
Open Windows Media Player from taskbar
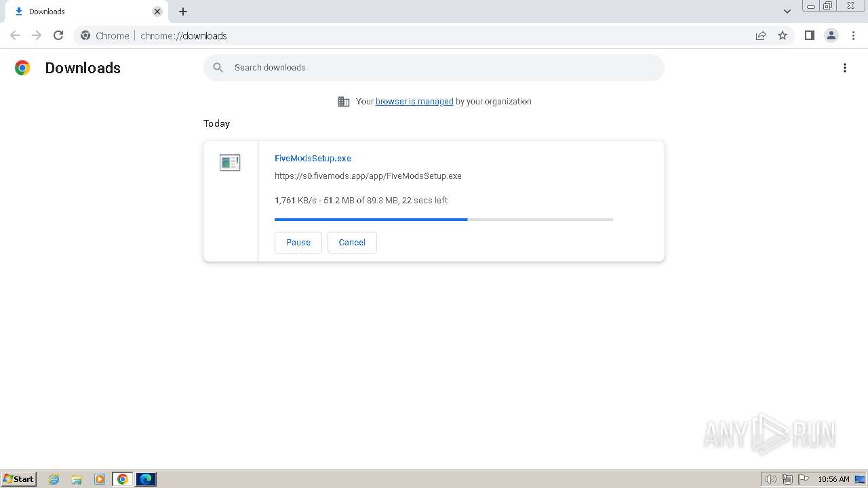click(x=100, y=479)
